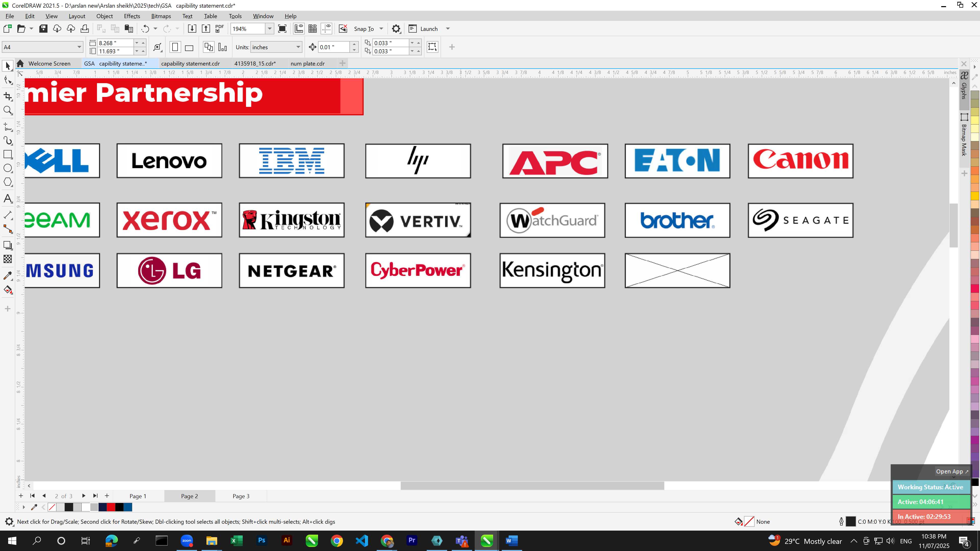The height and width of the screenshot is (551, 980).
Task: Expand the Open file dropdown arrow
Action: [31, 29]
